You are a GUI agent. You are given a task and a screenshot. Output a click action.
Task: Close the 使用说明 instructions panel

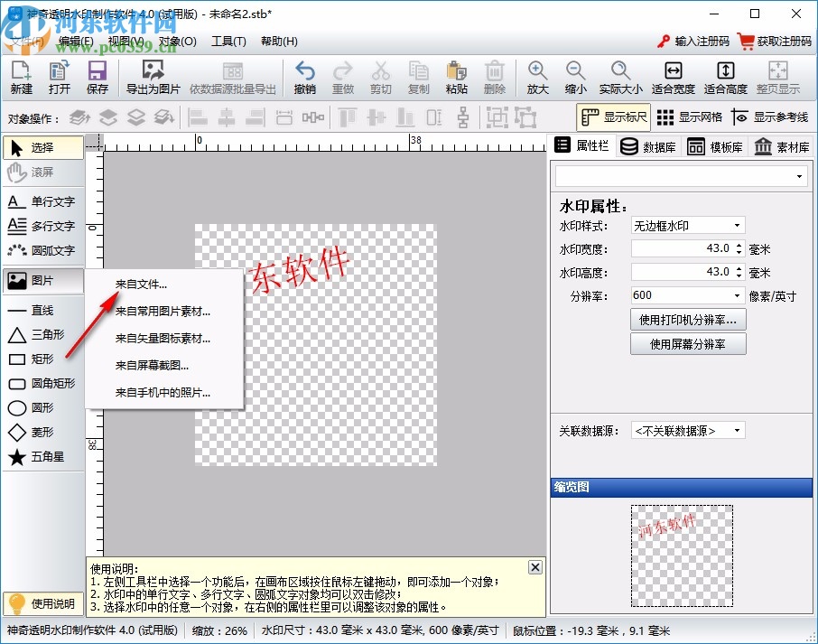tap(535, 567)
